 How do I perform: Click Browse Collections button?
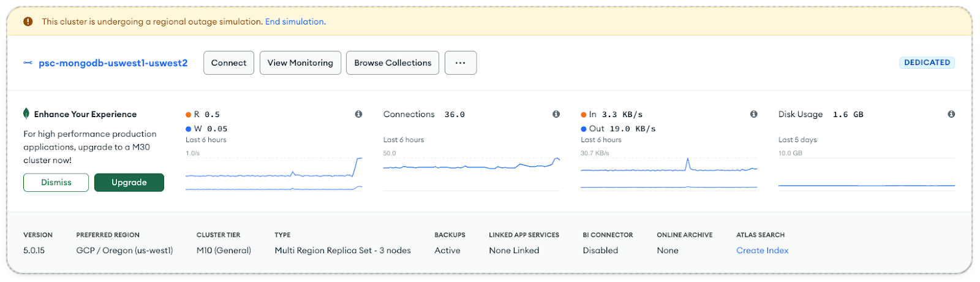pos(393,63)
